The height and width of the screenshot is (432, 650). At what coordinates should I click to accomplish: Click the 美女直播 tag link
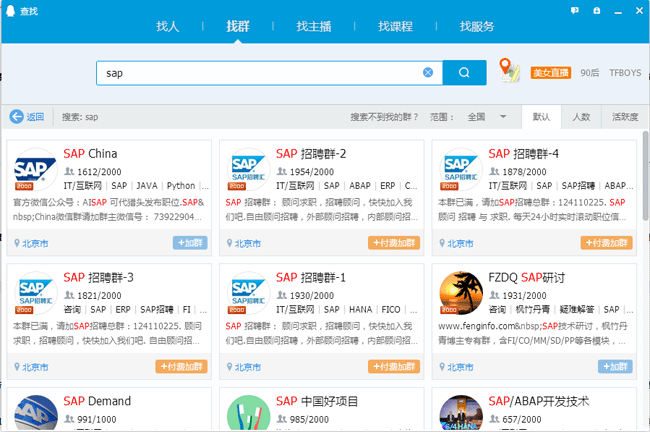[x=551, y=73]
